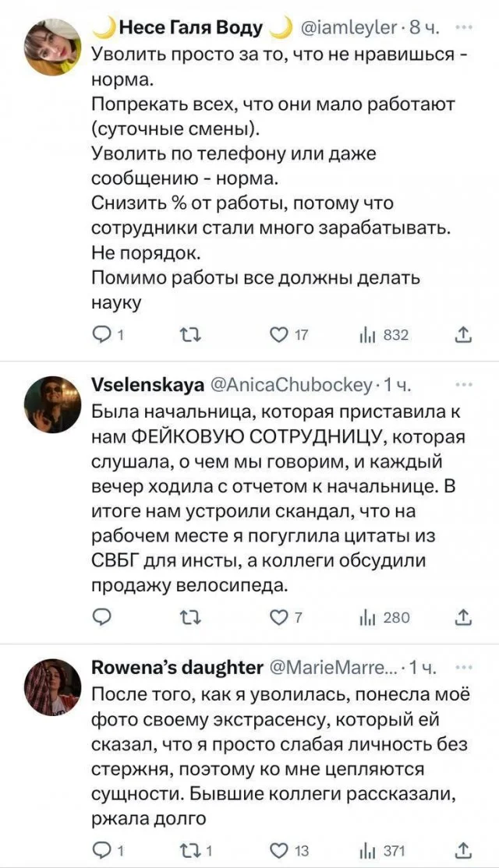Like Rowena's daughter tweet with 13 likes
499x868 pixels.
(279, 850)
